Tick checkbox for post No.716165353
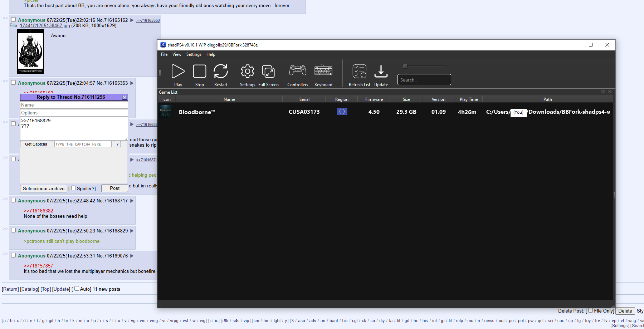The width and height of the screenshot is (644, 329). click(x=13, y=83)
